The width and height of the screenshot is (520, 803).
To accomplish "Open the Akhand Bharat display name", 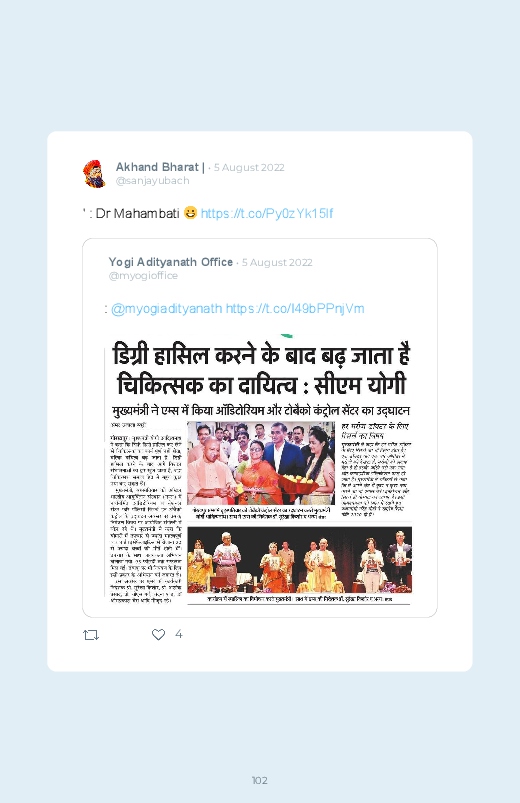I will pyautogui.click(x=160, y=167).
